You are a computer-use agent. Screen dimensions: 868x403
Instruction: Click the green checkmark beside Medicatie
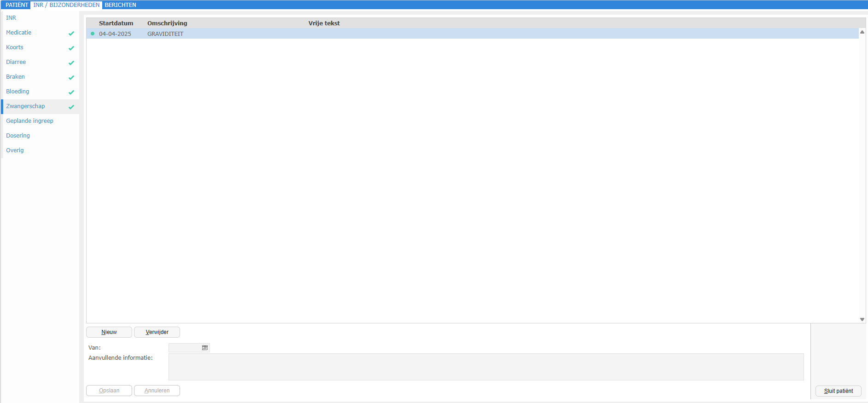71,33
